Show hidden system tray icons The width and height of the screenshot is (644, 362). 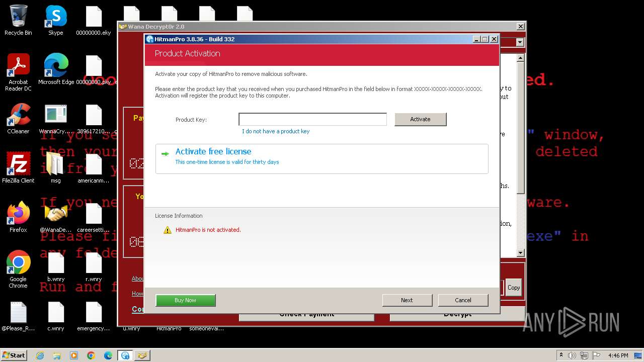(561, 355)
